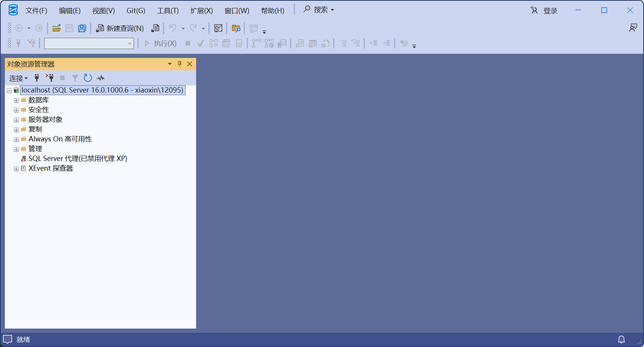The image size is (644, 347).
Task: Click the Object Explorer activity monitor pulse icon
Action: tap(101, 78)
